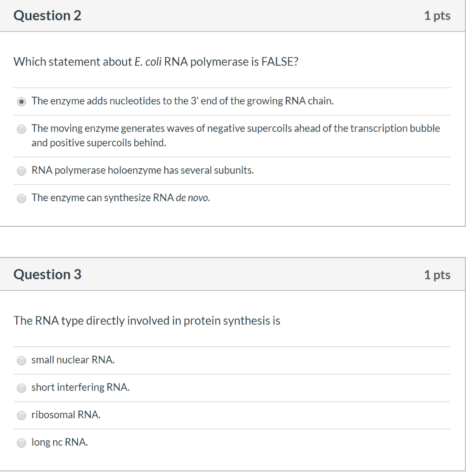Click the de novo answer row

click(x=121, y=198)
